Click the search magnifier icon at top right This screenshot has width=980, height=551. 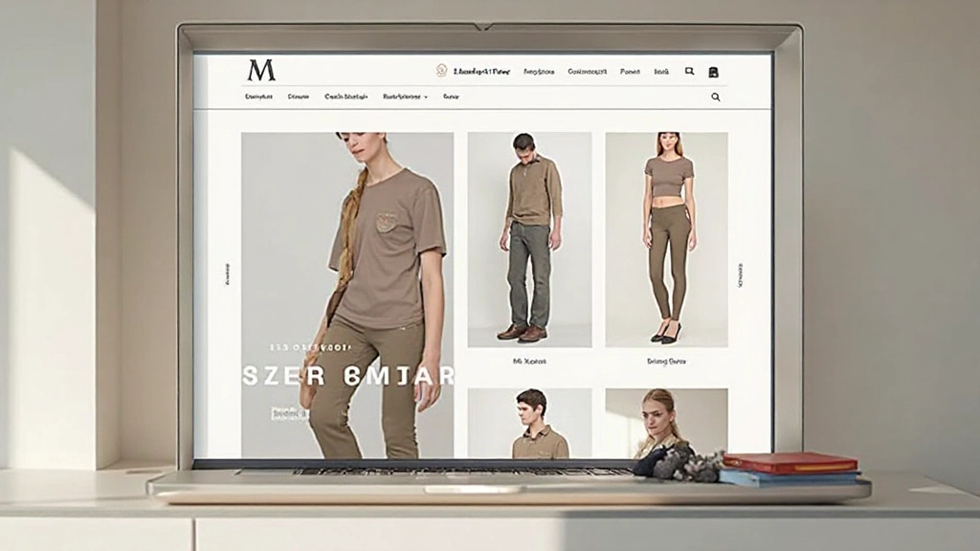pyautogui.click(x=689, y=70)
